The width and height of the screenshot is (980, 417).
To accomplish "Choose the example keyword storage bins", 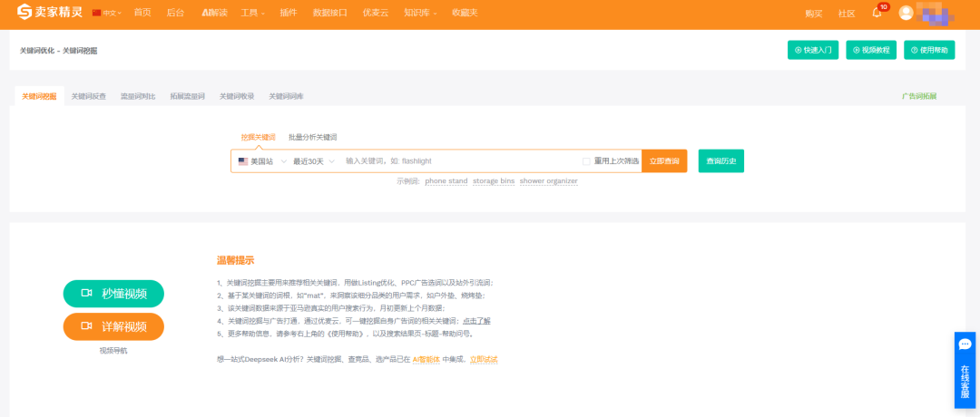I will point(494,181).
